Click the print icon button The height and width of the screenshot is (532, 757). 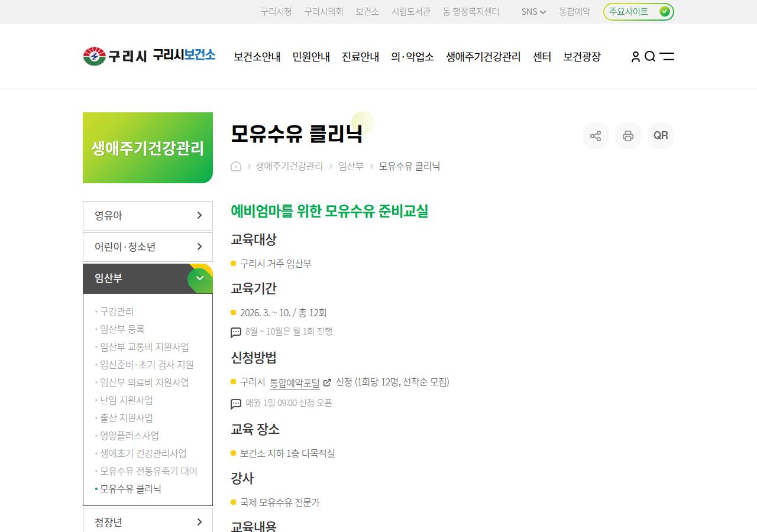pyautogui.click(x=628, y=135)
